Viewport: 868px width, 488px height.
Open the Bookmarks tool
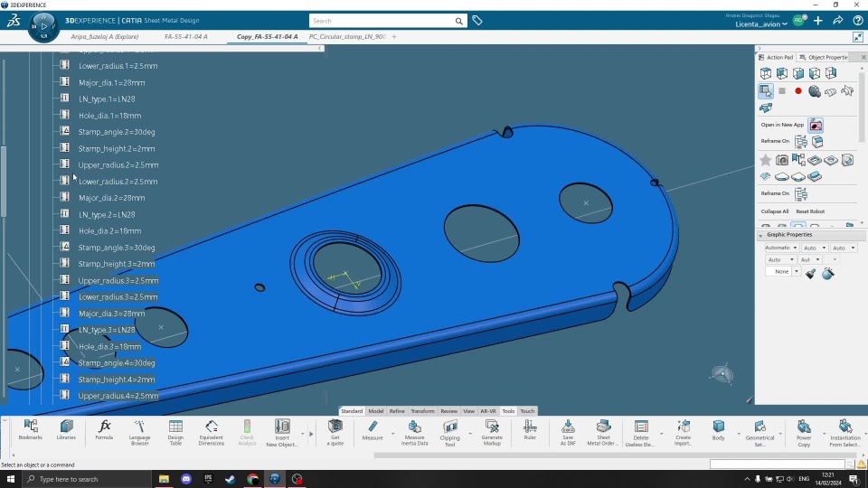31,430
